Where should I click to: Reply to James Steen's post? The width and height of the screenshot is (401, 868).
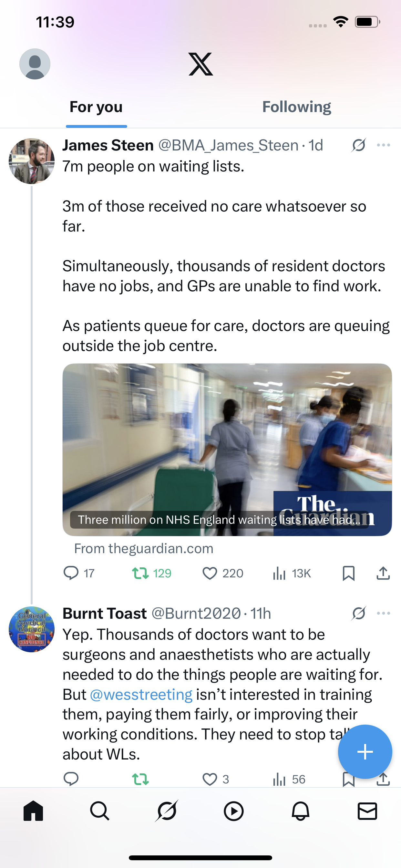pos(71,573)
